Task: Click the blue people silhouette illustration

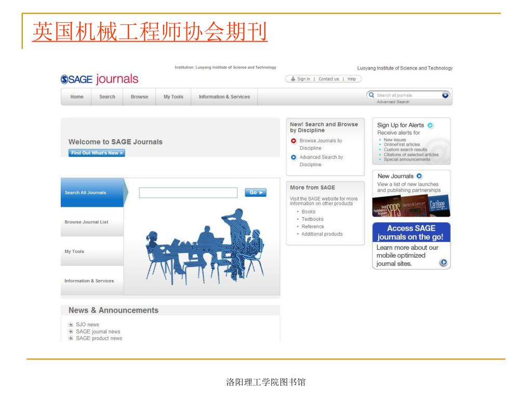Action: (205, 247)
